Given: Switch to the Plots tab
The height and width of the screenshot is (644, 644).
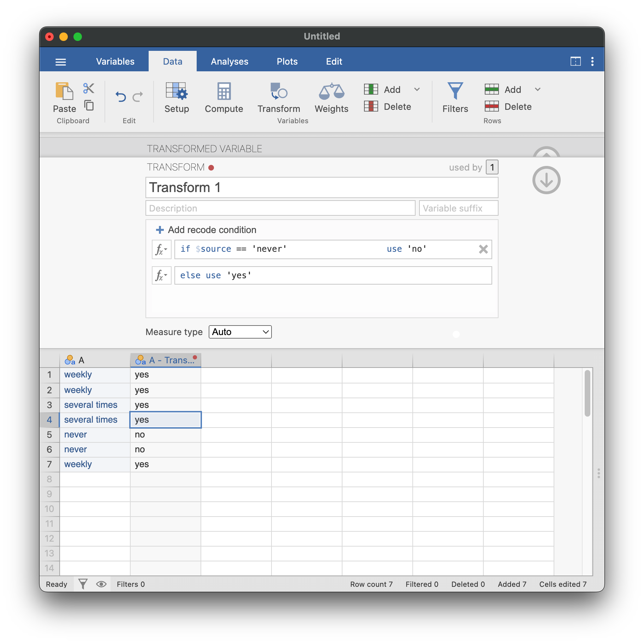Looking at the screenshot, I should (x=287, y=61).
